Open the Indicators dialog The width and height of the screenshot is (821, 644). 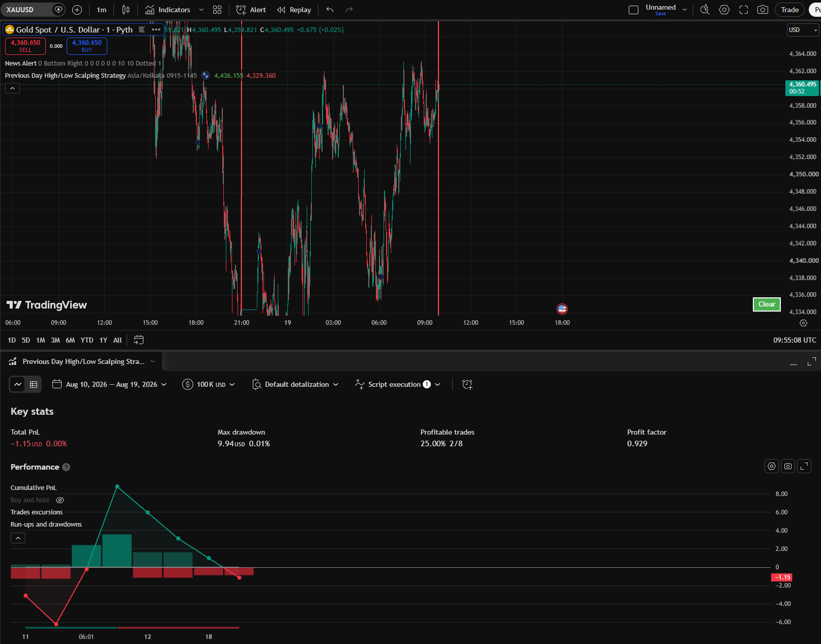coord(167,10)
